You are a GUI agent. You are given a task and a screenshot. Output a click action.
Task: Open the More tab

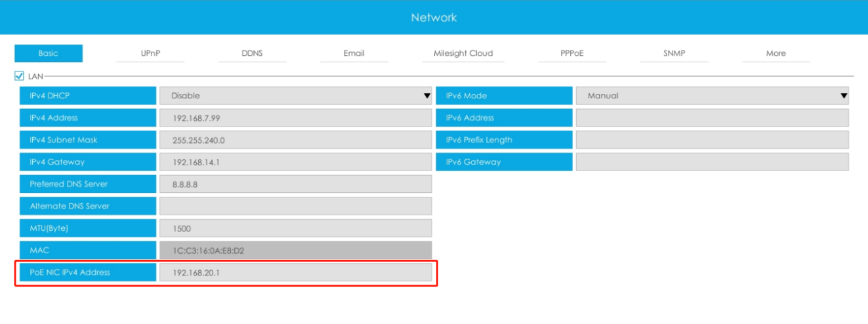pos(775,53)
